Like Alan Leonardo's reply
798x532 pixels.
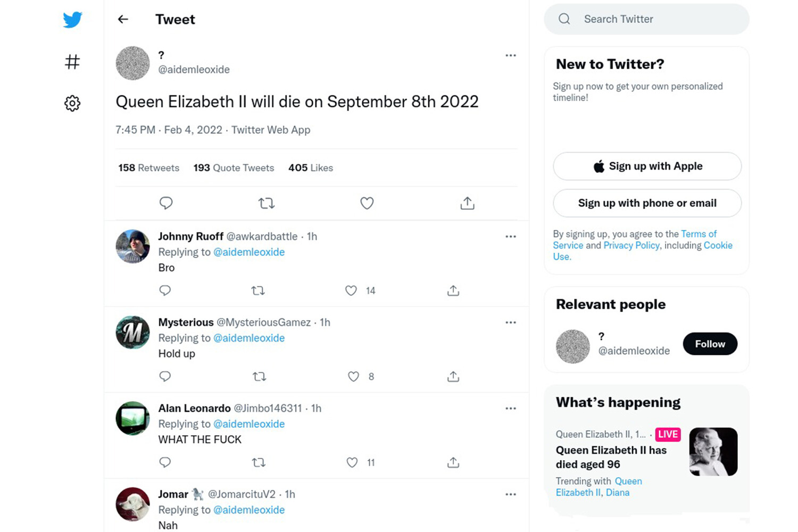pos(352,462)
